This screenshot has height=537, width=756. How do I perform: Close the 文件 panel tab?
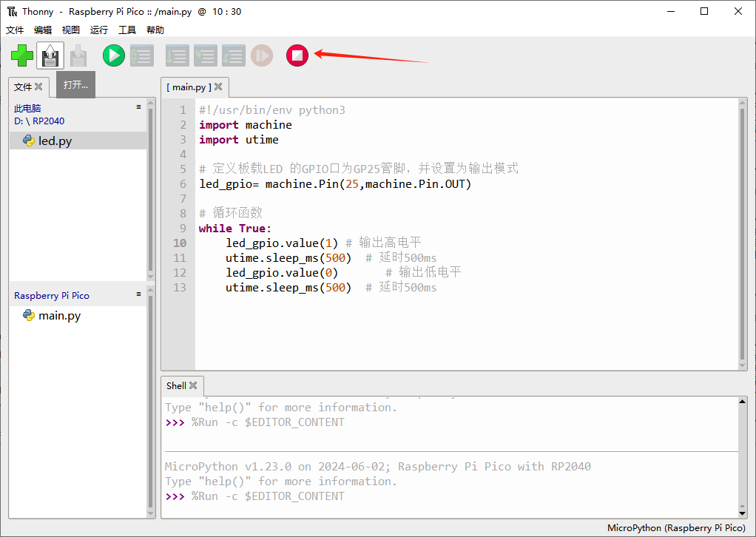[38, 87]
